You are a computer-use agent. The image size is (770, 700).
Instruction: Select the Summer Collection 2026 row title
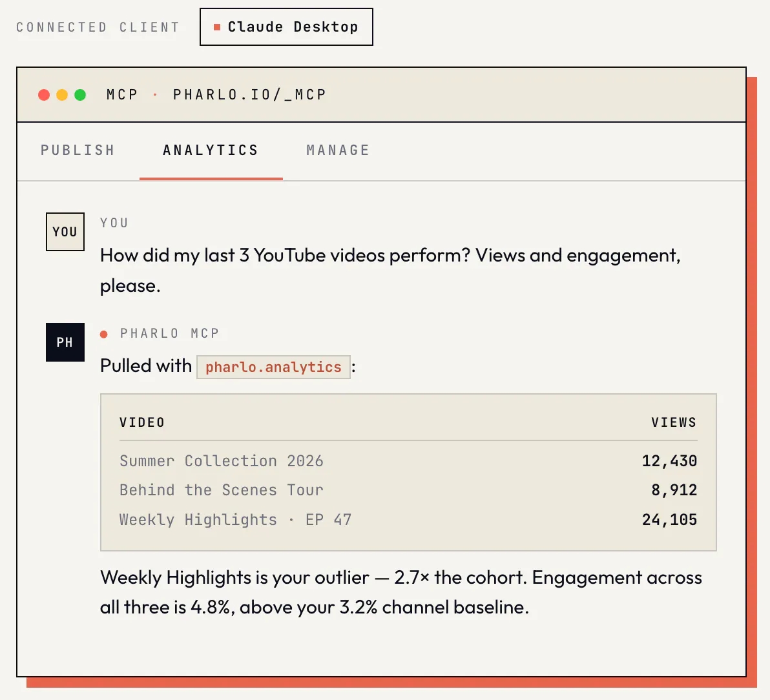pos(222,461)
